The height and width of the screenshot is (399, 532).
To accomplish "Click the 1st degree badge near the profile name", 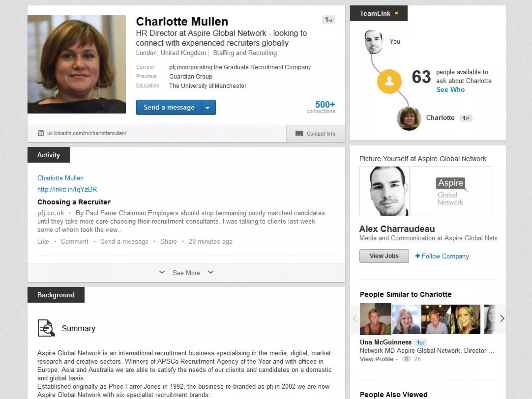I will [x=329, y=20].
